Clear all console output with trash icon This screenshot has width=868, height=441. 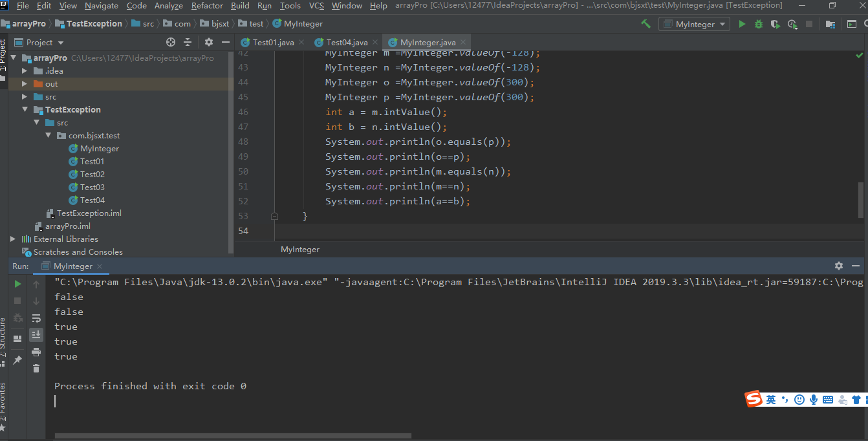(36, 369)
